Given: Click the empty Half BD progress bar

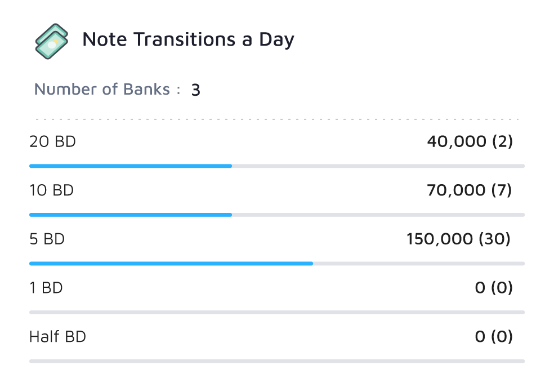Looking at the screenshot, I should coord(276,360).
